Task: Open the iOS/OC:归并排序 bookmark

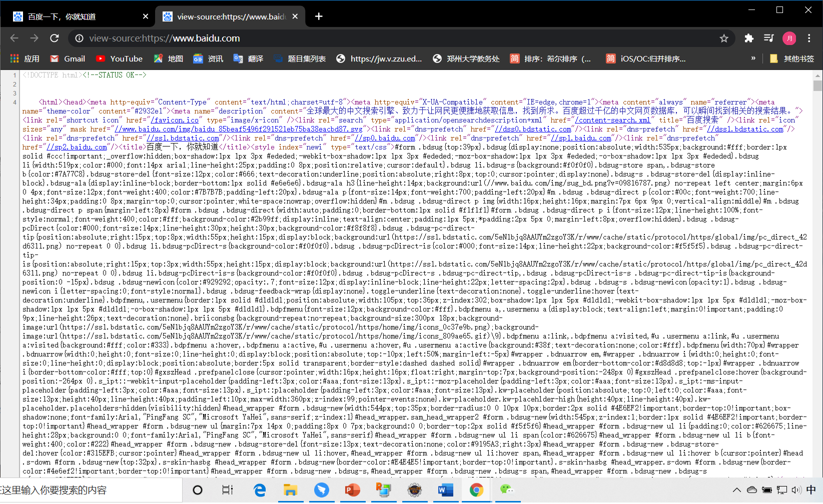Action: 645,58
